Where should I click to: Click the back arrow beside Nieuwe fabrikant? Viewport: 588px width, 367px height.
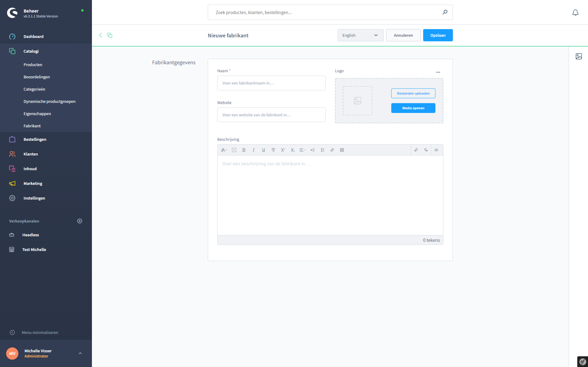coord(101,35)
